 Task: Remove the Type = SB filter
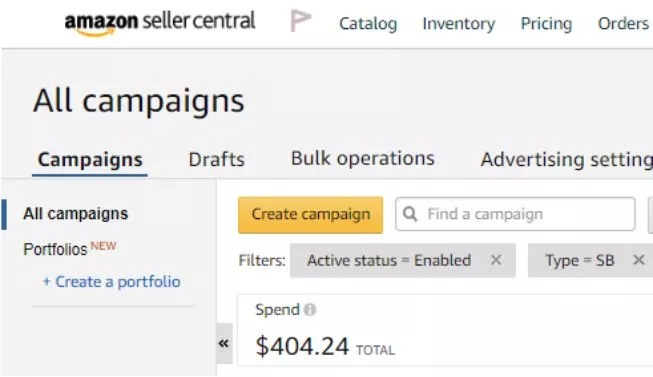pos(638,260)
